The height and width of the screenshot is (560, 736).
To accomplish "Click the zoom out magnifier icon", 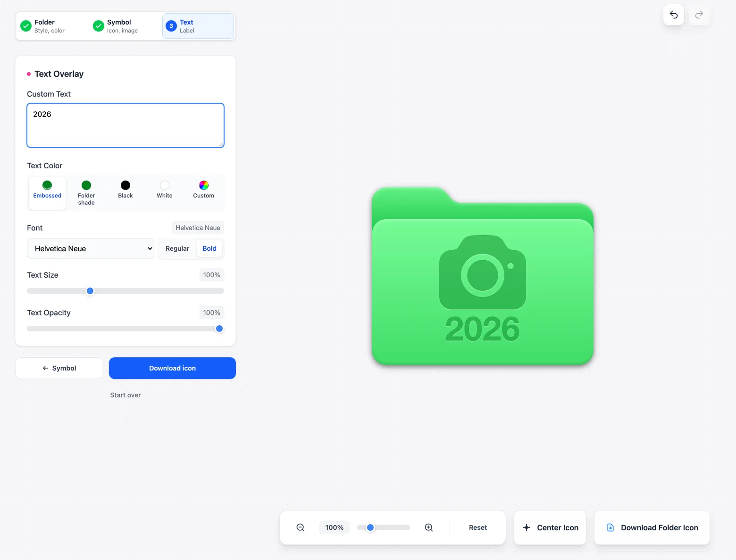I will tap(301, 527).
